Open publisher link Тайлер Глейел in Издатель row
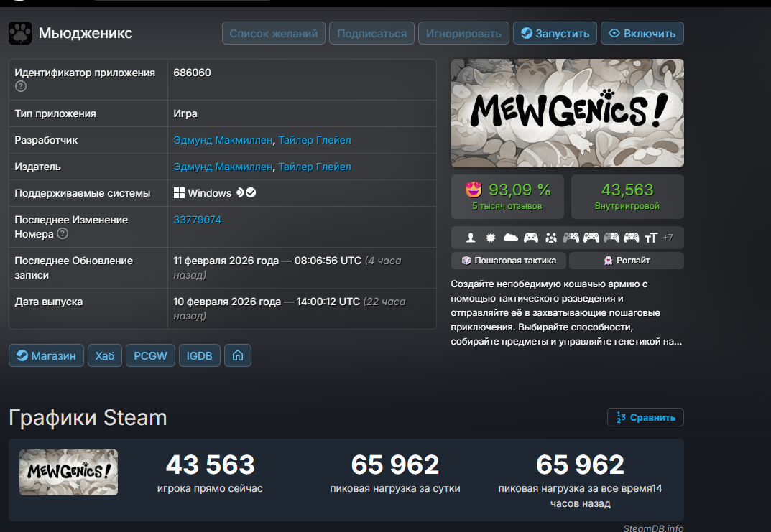 315,167
